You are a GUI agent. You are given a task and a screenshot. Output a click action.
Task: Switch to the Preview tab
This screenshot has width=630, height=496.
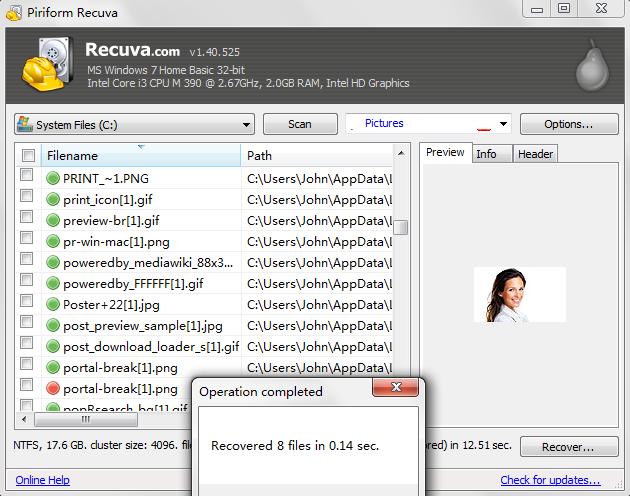click(445, 152)
